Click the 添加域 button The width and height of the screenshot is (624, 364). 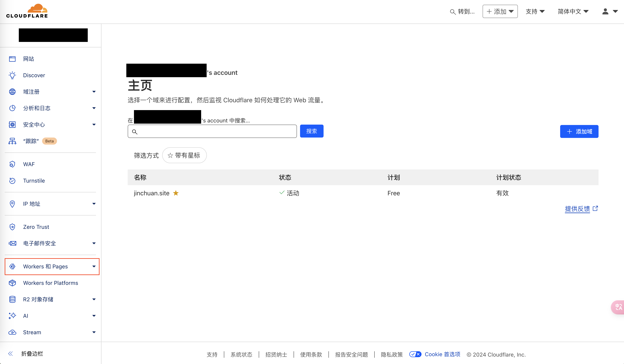pyautogui.click(x=579, y=131)
